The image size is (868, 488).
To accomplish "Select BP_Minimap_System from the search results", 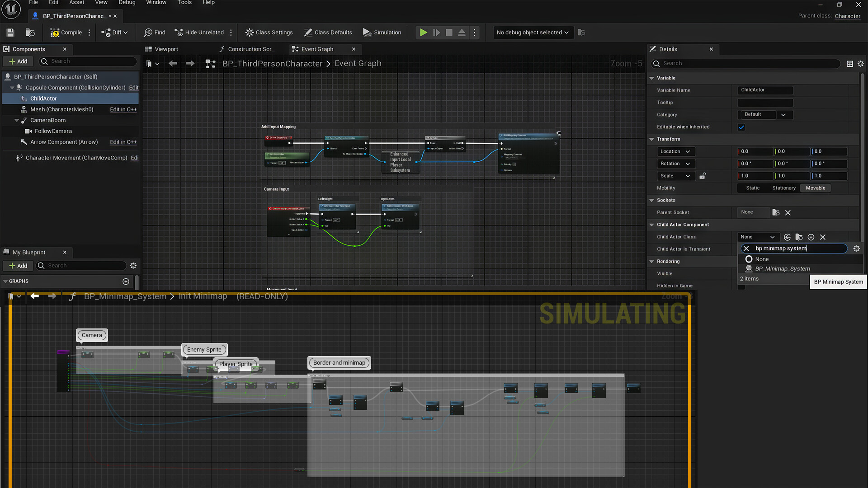I will coord(782,268).
